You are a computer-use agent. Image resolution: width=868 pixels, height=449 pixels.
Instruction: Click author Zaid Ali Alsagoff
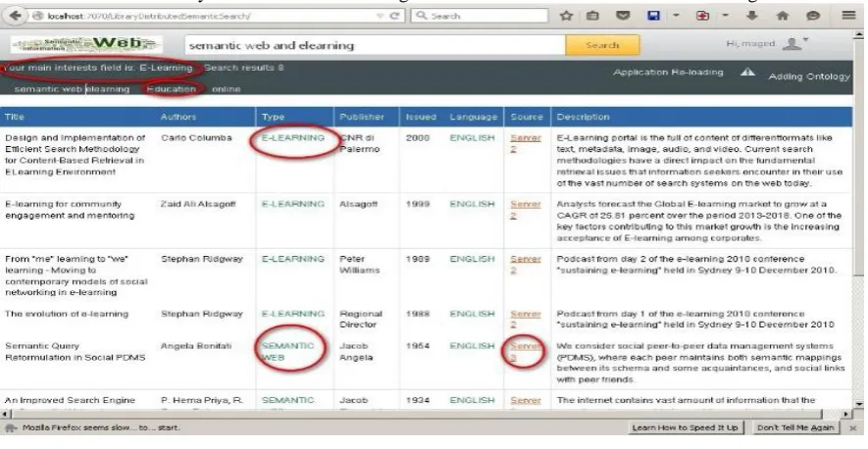pyautogui.click(x=198, y=204)
